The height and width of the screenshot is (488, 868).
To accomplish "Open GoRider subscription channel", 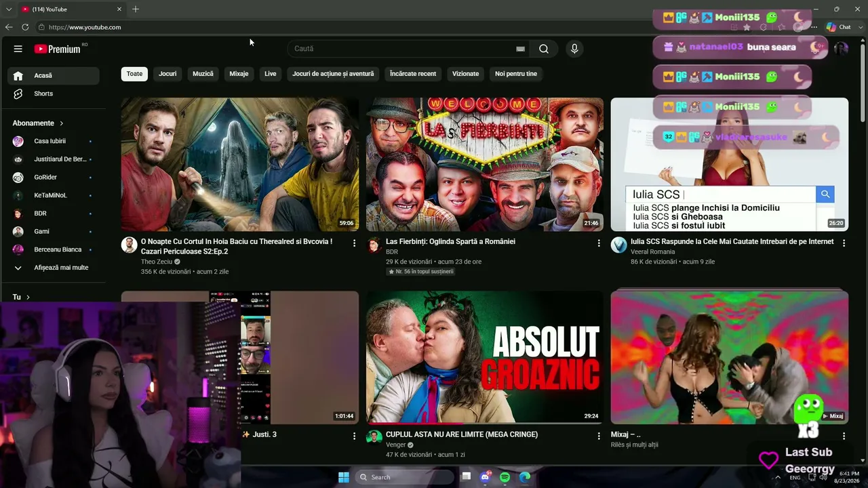I will click(53, 177).
